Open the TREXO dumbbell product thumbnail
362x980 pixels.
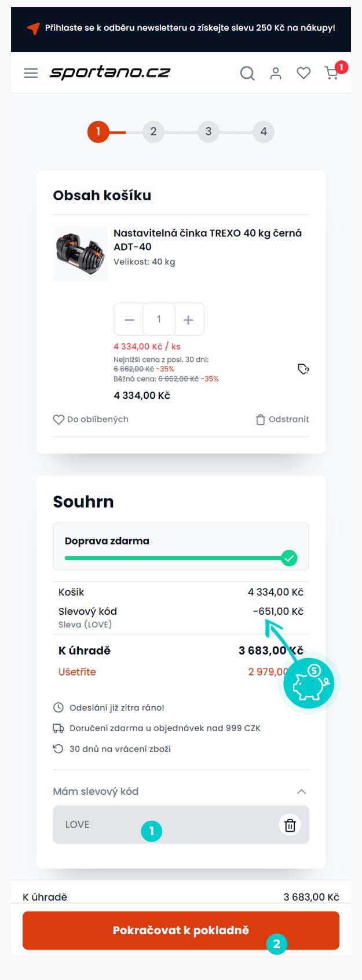pyautogui.click(x=81, y=254)
